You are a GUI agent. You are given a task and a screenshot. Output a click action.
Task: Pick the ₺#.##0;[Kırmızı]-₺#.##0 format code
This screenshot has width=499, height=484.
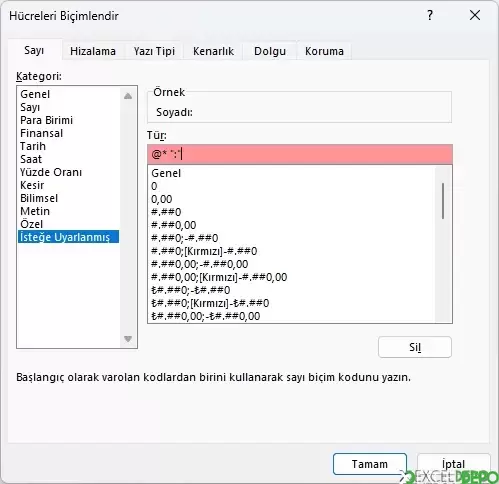[x=292, y=303]
